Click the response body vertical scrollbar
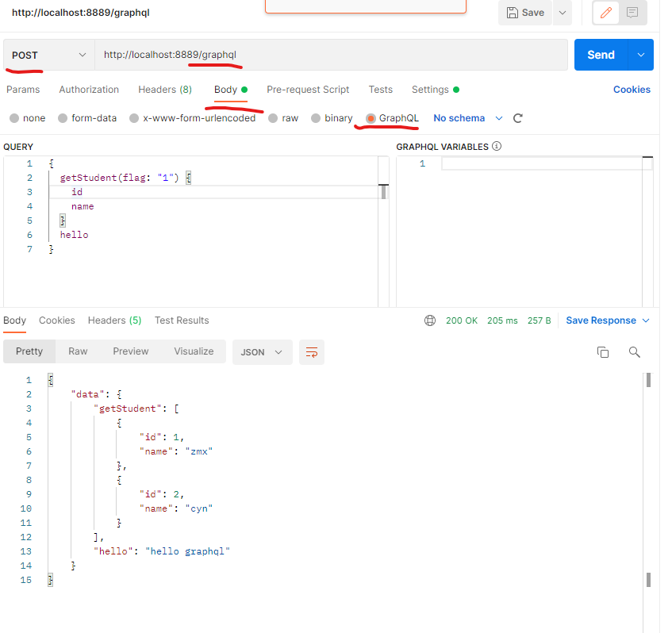Viewport: 672px width, 633px height. 648,476
